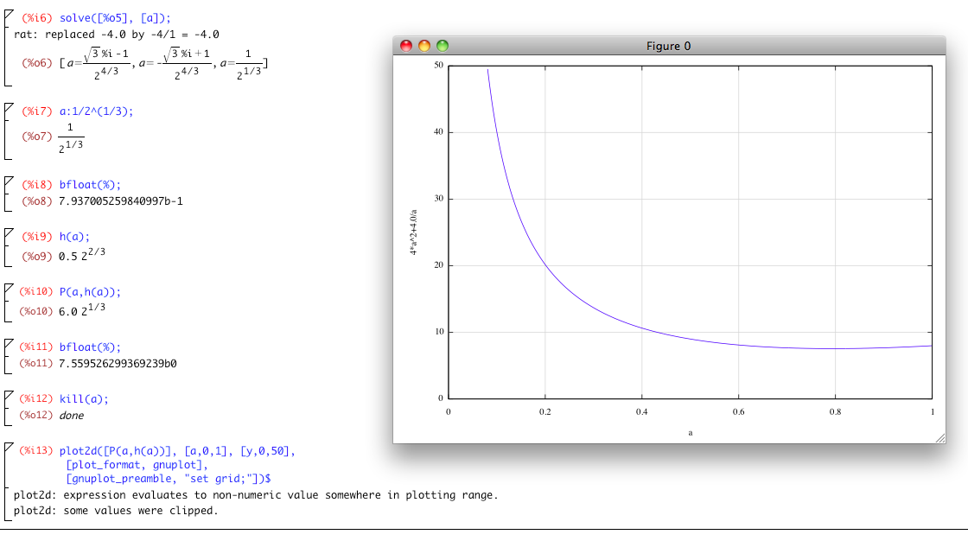The width and height of the screenshot is (968, 560).
Task: Collapse the %i13 plot2d cell triangle
Action: tap(8, 448)
